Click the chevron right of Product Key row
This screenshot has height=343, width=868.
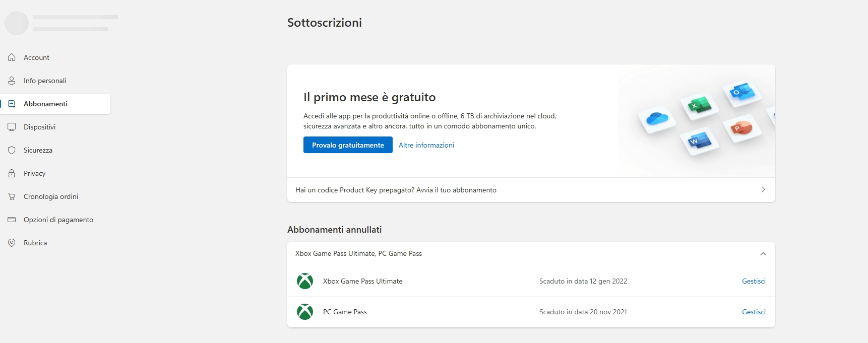[763, 189]
